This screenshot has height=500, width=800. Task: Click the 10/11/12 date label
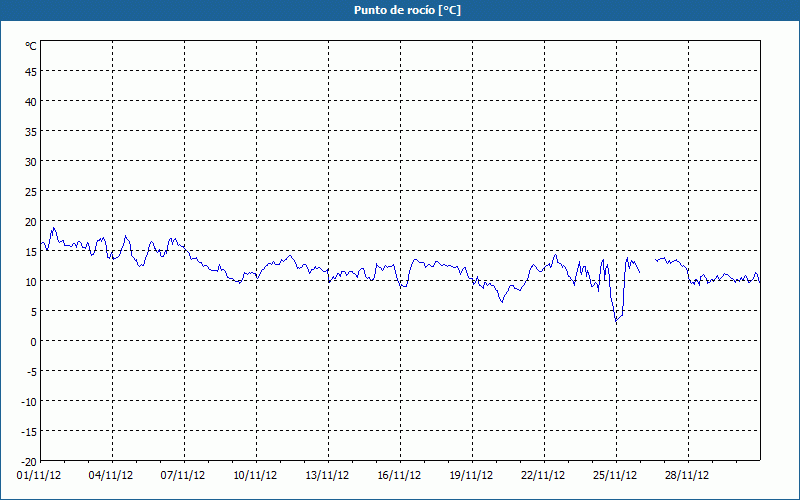point(255,476)
